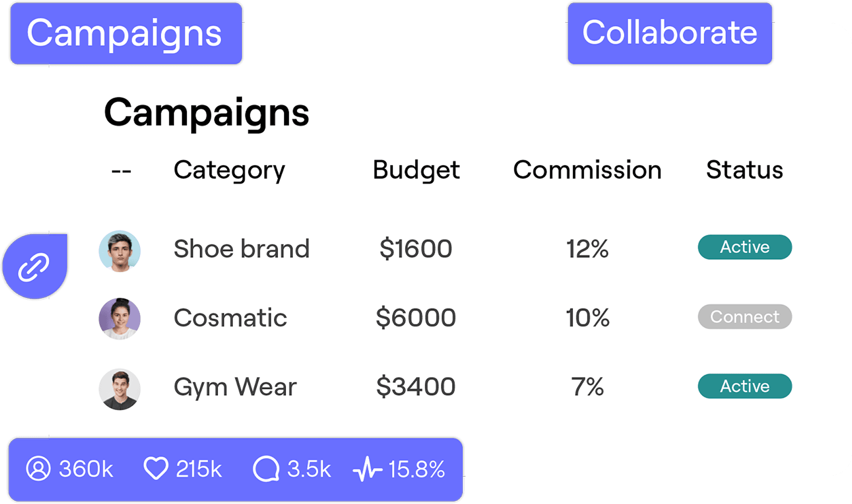The width and height of the screenshot is (852, 504).
Task: Open Gym Wear creator avatar
Action: tap(120, 389)
